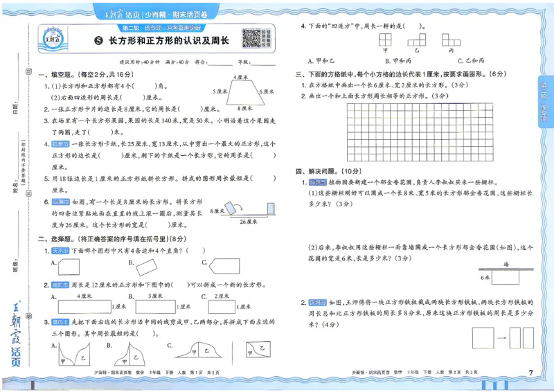Viewport: 554px width, 392px height.
Task: Choose answer A. 甲和乙
Action: [x=321, y=61]
